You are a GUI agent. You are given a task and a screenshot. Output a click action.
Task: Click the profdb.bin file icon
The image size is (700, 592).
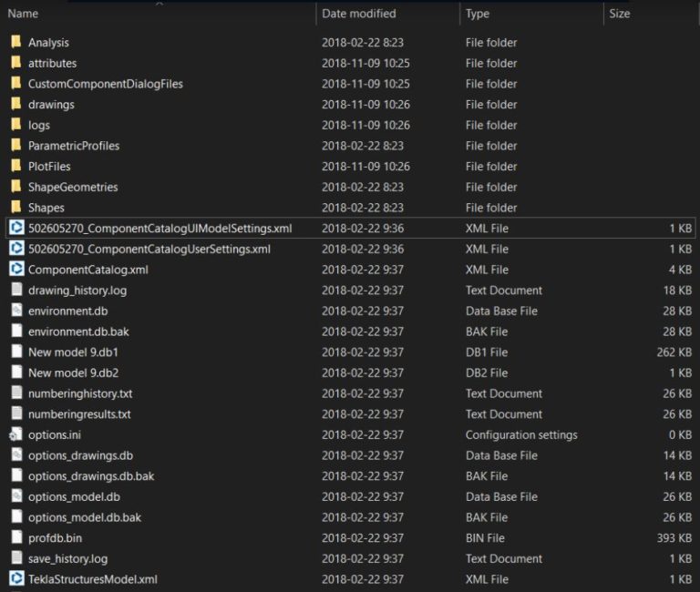coord(16,537)
